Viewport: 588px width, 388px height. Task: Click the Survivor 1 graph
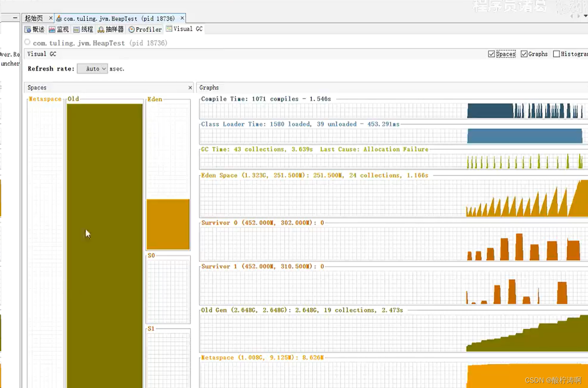tap(393, 287)
